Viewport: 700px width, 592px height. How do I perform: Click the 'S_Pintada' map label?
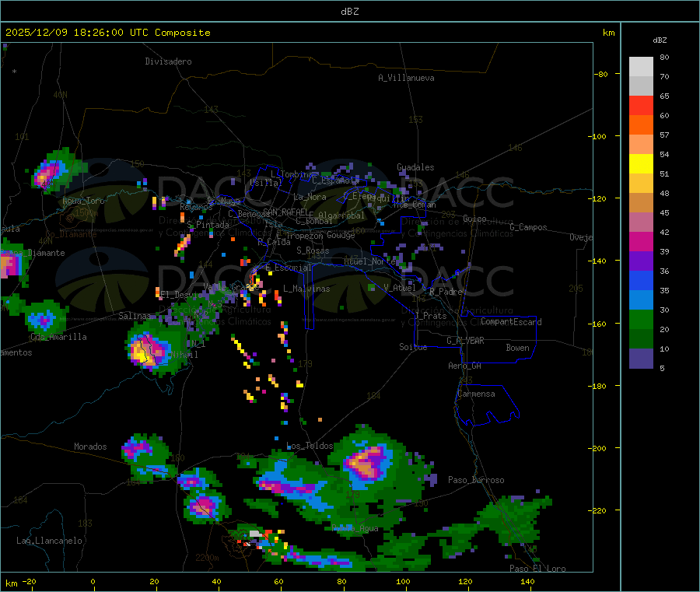pyautogui.click(x=208, y=225)
